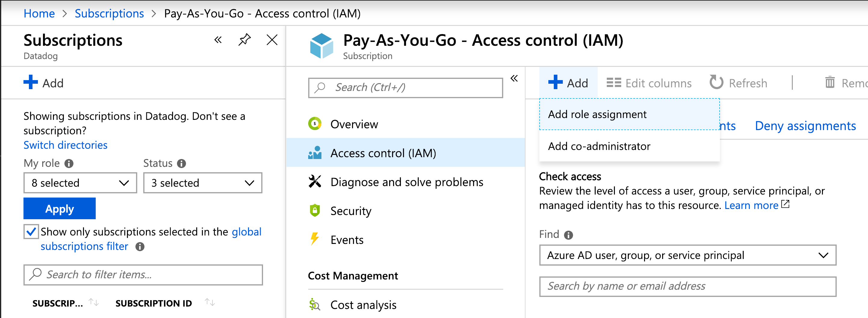Image resolution: width=868 pixels, height=318 pixels.
Task: Switch to the Deny assignments tab
Action: click(x=805, y=126)
